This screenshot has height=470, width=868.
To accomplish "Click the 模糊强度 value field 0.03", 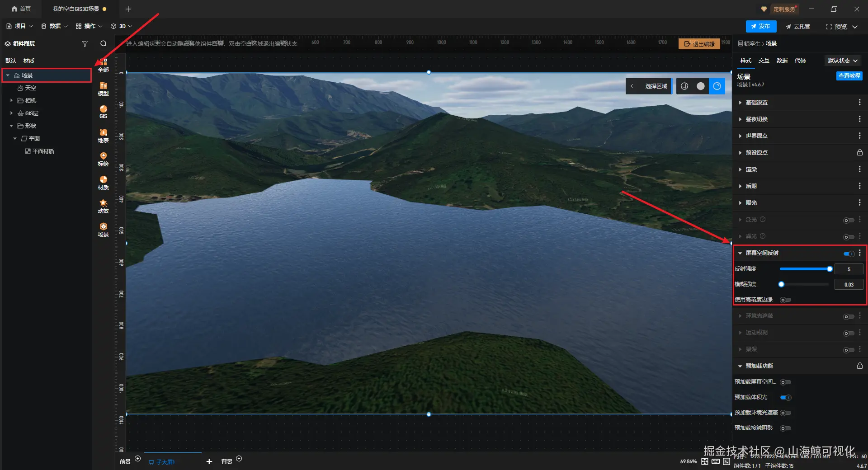I will point(849,285).
